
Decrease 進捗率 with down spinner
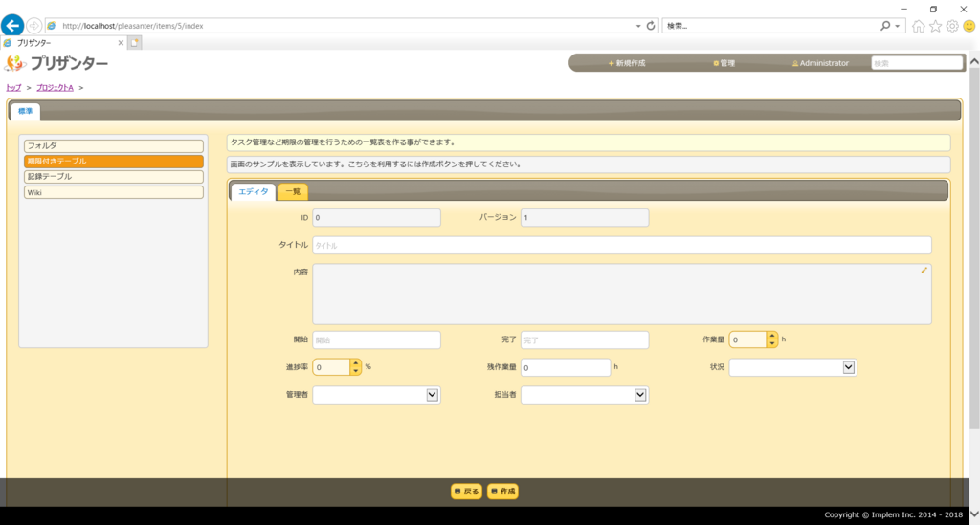355,371
